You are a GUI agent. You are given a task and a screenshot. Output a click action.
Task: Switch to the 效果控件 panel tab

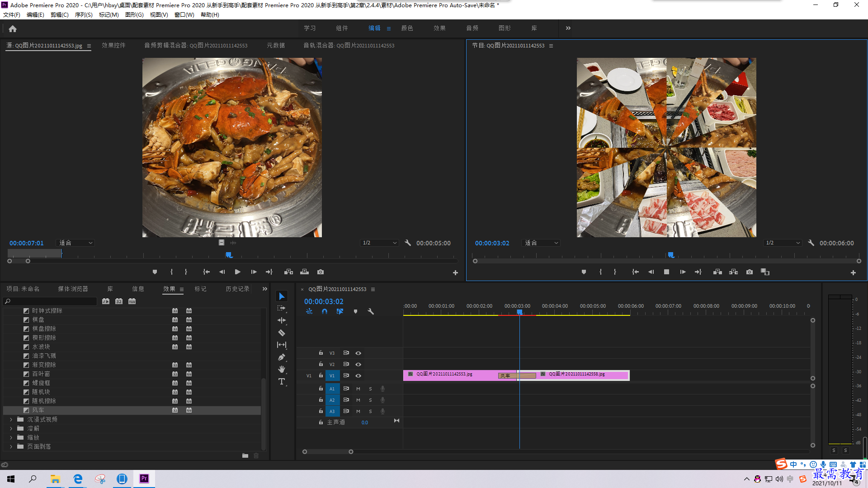tap(113, 46)
